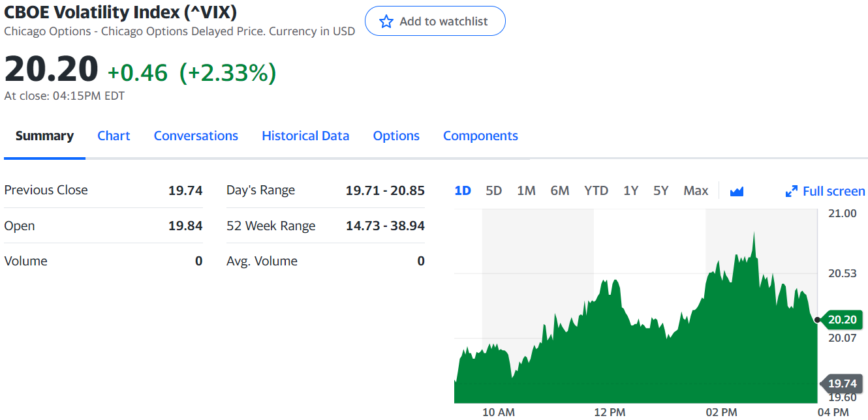Click the large 20.20 price quote
This screenshot has height=420, width=868.
click(x=51, y=68)
